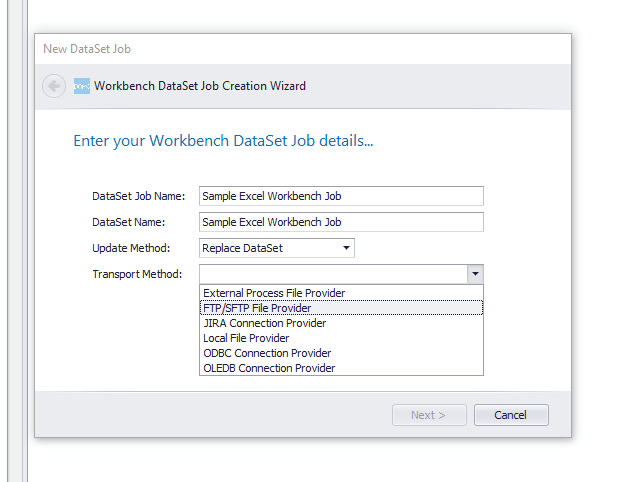Click the Next > button

pyautogui.click(x=429, y=415)
